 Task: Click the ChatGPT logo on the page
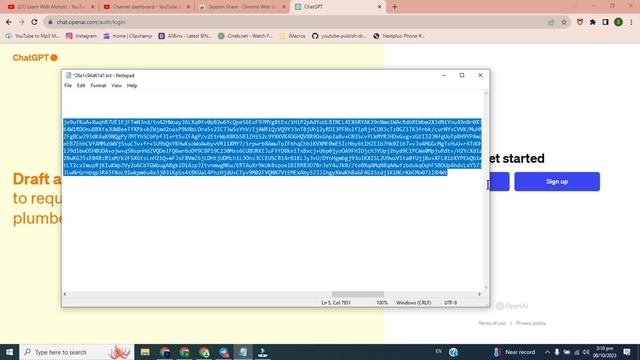click(35, 58)
